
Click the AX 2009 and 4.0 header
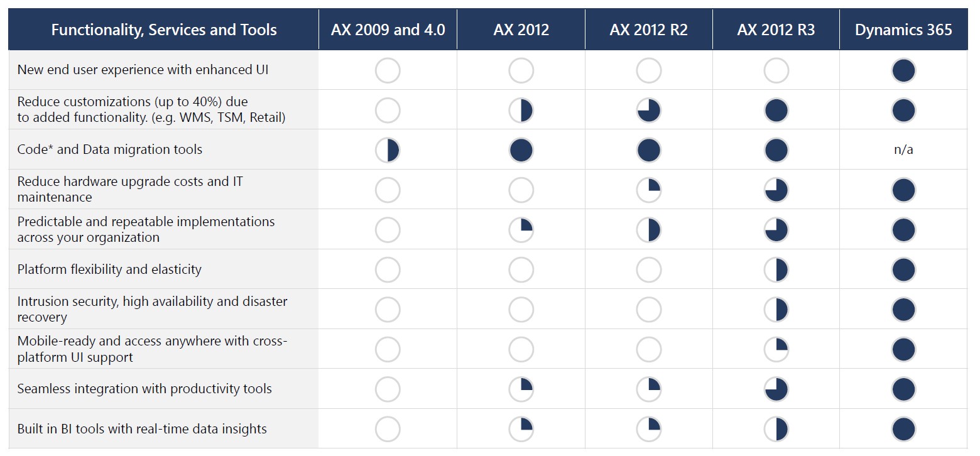[388, 30]
